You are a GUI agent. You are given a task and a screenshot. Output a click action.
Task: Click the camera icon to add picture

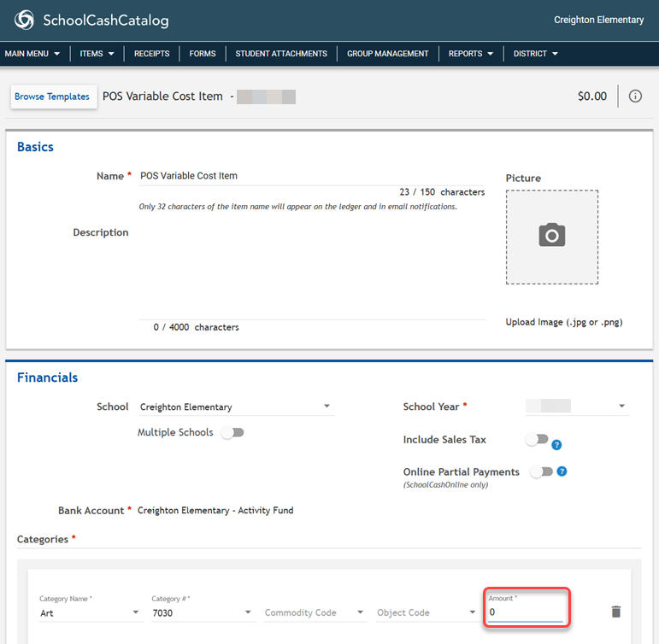tap(552, 235)
